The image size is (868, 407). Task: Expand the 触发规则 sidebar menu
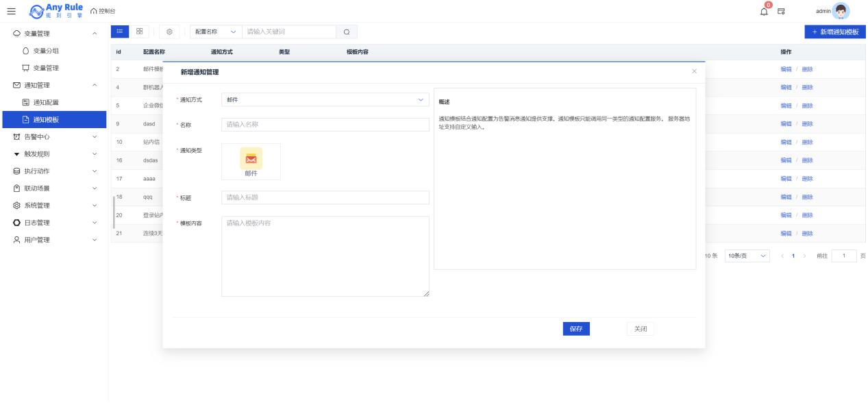[x=55, y=153]
